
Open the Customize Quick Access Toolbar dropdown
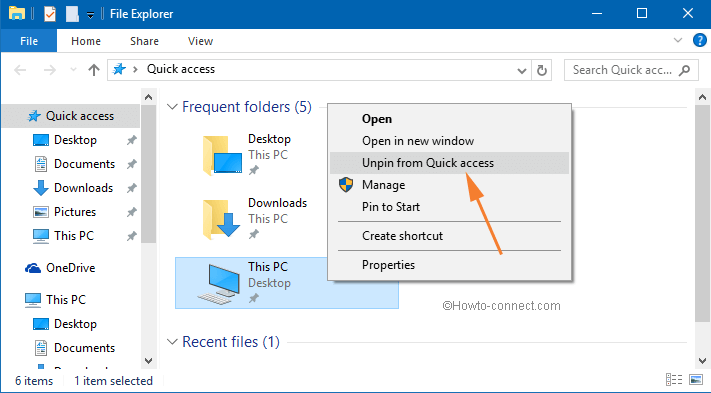[90, 15]
